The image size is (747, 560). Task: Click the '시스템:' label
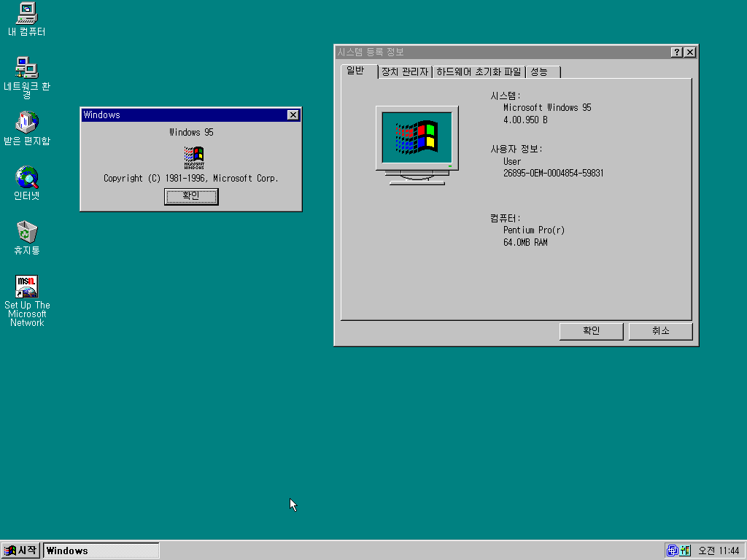point(506,96)
